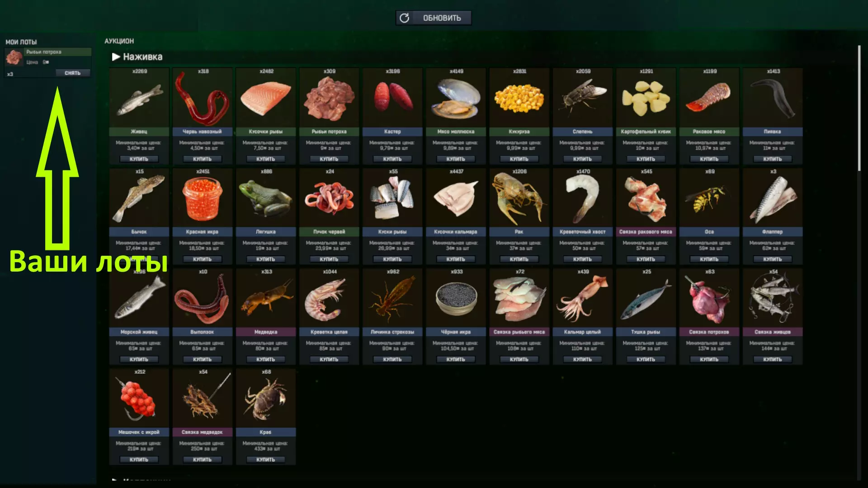Screen dimensions: 868x488
Task: Click the refresh icon beside ОБНОВИТЬ
Action: pyautogui.click(x=404, y=18)
